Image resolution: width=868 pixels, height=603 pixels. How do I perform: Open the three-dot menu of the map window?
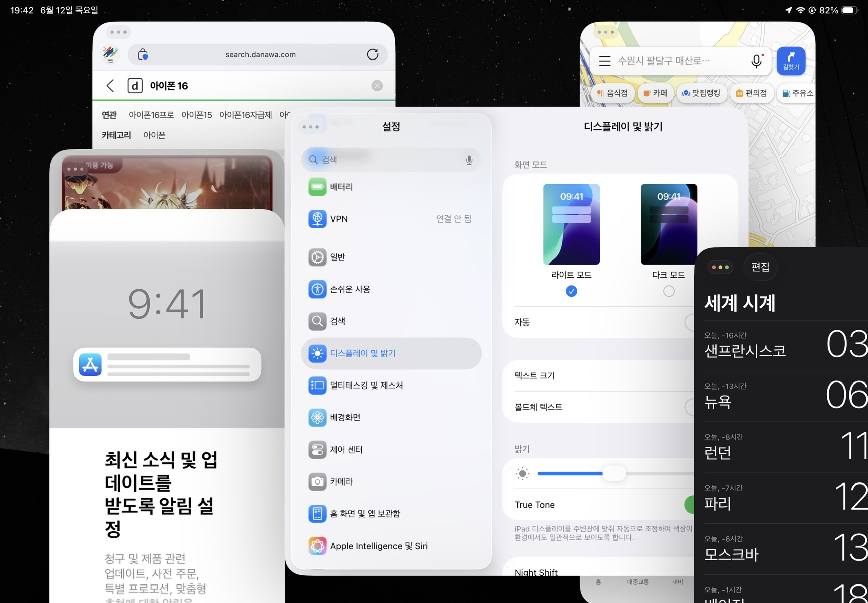pyautogui.click(x=606, y=32)
